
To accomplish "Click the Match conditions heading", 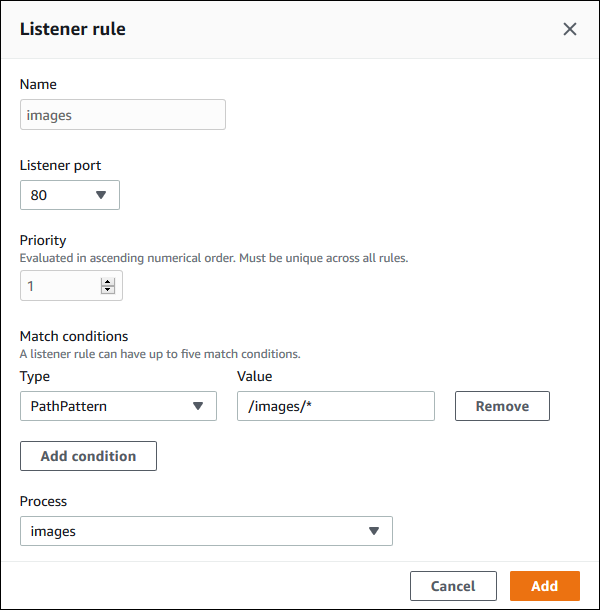I will 74,336.
